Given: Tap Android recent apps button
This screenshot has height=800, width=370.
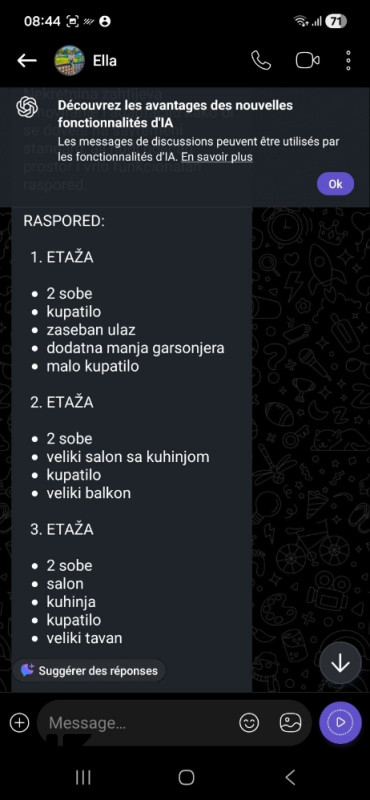Looking at the screenshot, I should 83,777.
